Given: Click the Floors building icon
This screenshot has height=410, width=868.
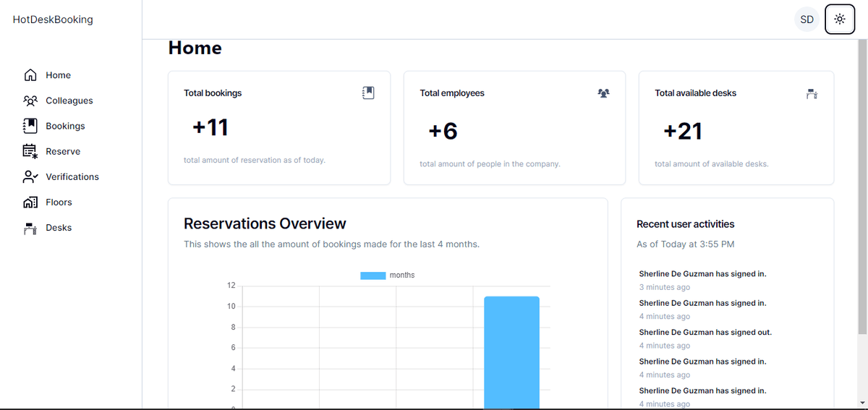Looking at the screenshot, I should click(x=30, y=202).
